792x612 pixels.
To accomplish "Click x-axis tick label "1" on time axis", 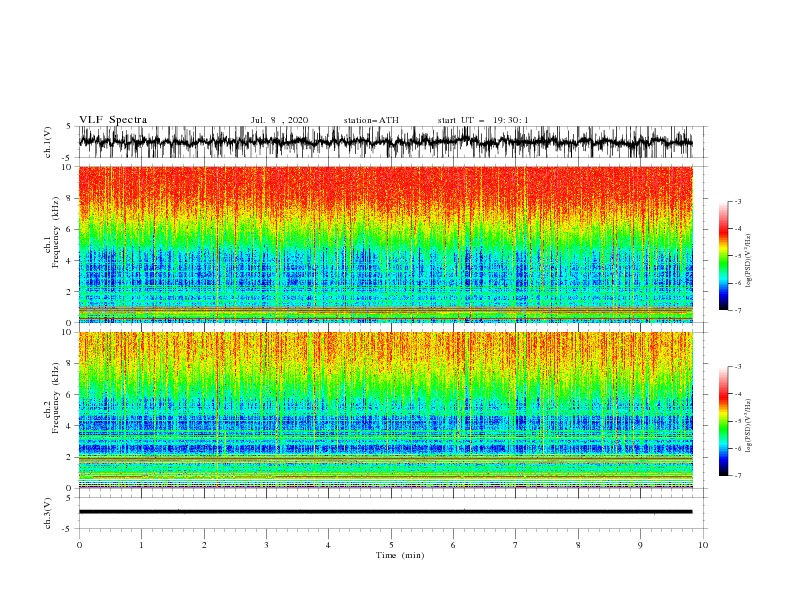I will tap(141, 545).
